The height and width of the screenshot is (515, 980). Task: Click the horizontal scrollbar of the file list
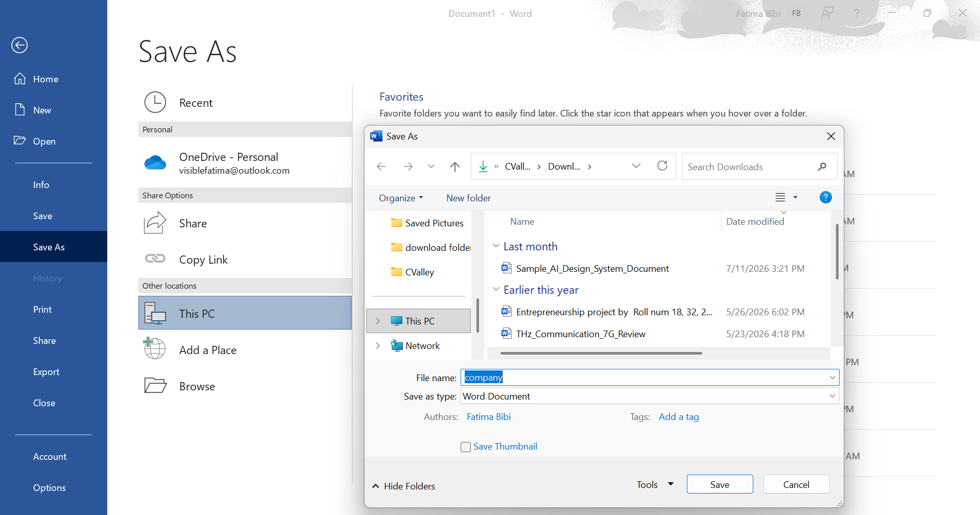(601, 353)
